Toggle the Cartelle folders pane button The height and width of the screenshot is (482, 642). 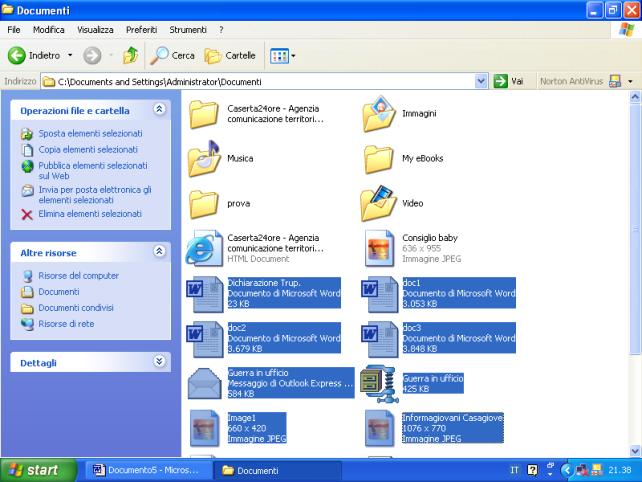230,55
